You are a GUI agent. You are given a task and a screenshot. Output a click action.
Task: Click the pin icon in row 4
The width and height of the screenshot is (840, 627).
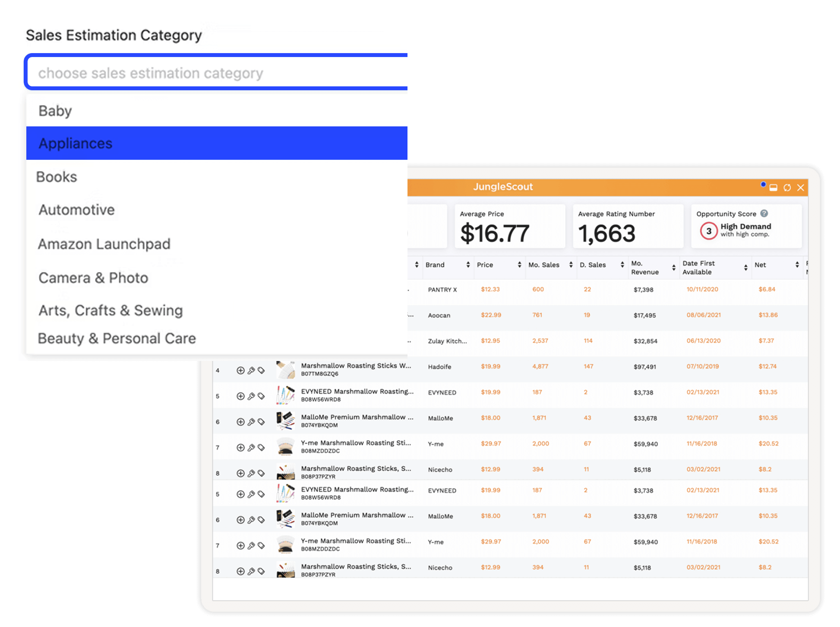click(251, 370)
